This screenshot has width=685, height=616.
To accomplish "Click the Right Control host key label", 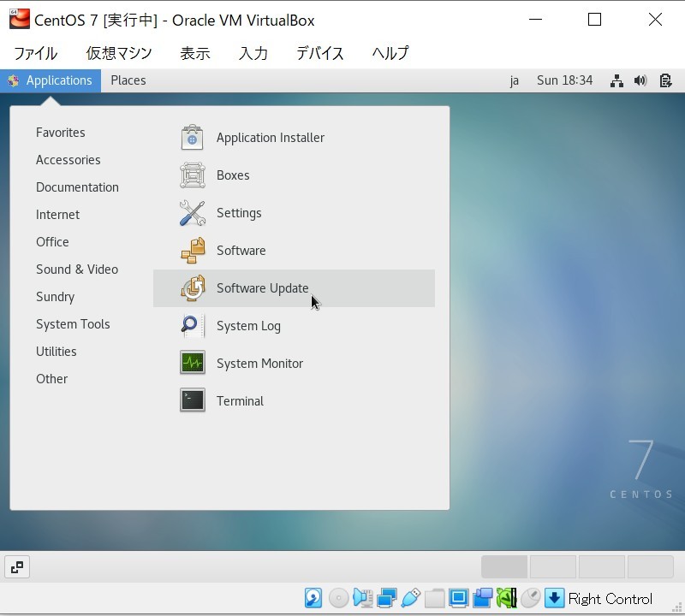I will [x=611, y=599].
